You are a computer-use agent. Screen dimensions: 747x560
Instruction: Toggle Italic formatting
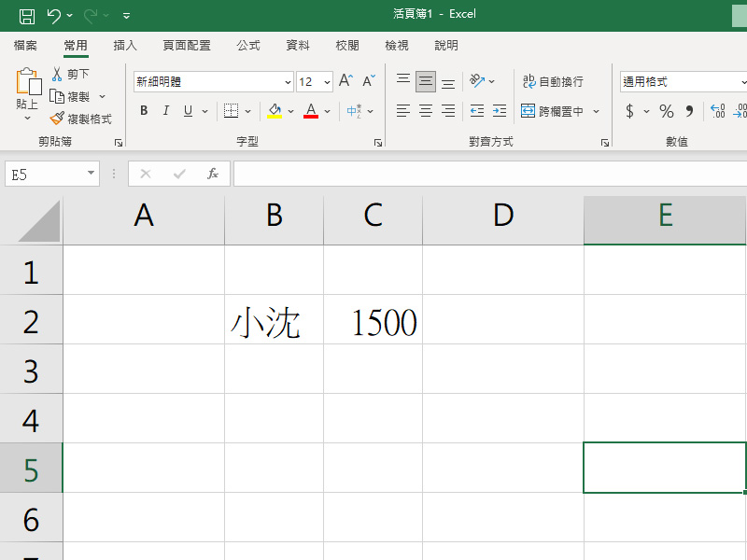tap(166, 111)
